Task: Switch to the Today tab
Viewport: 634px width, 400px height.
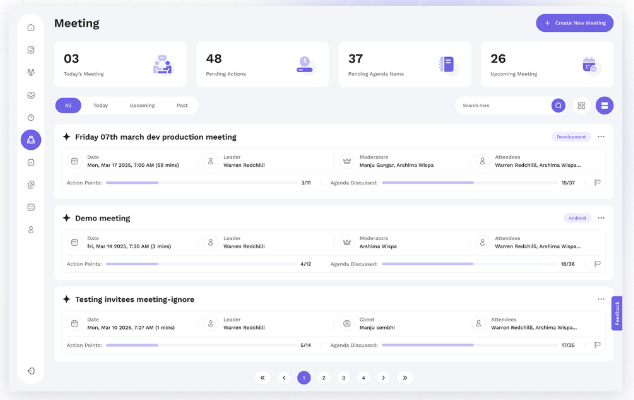Action: [x=101, y=105]
